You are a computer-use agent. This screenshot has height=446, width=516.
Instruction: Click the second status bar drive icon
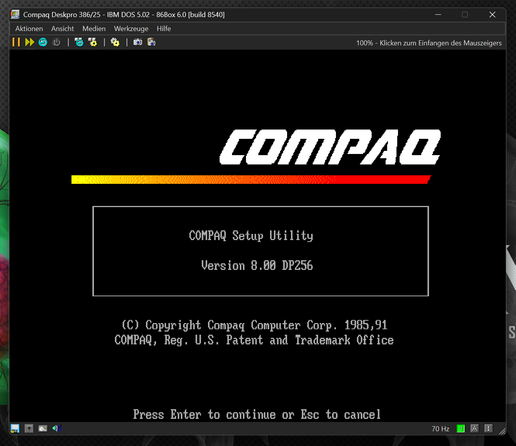tap(29, 428)
